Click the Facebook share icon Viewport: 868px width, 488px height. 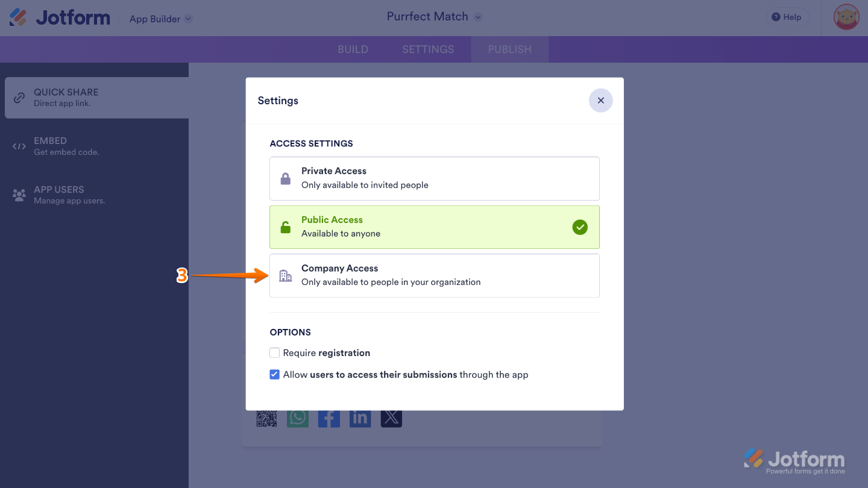tap(329, 416)
